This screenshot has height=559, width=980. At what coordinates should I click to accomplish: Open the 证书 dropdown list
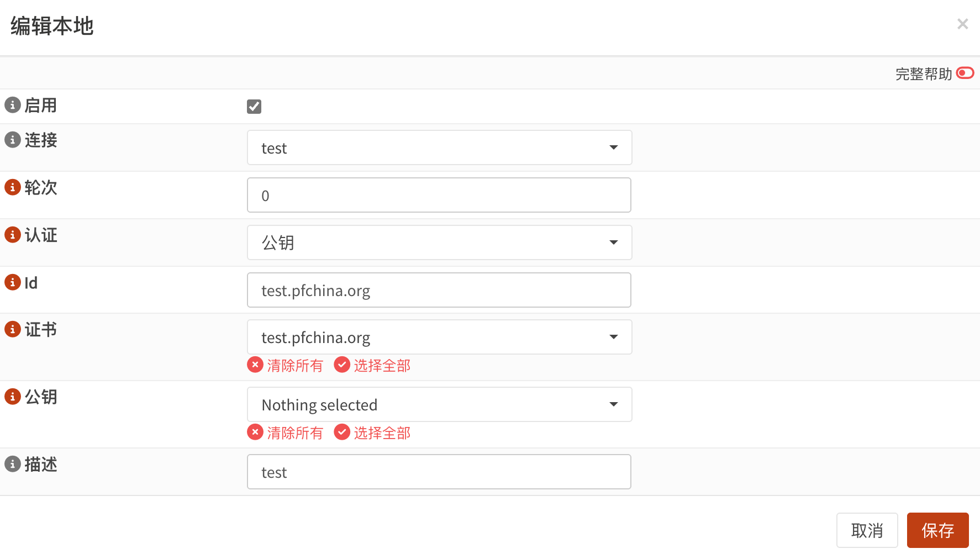pos(439,337)
